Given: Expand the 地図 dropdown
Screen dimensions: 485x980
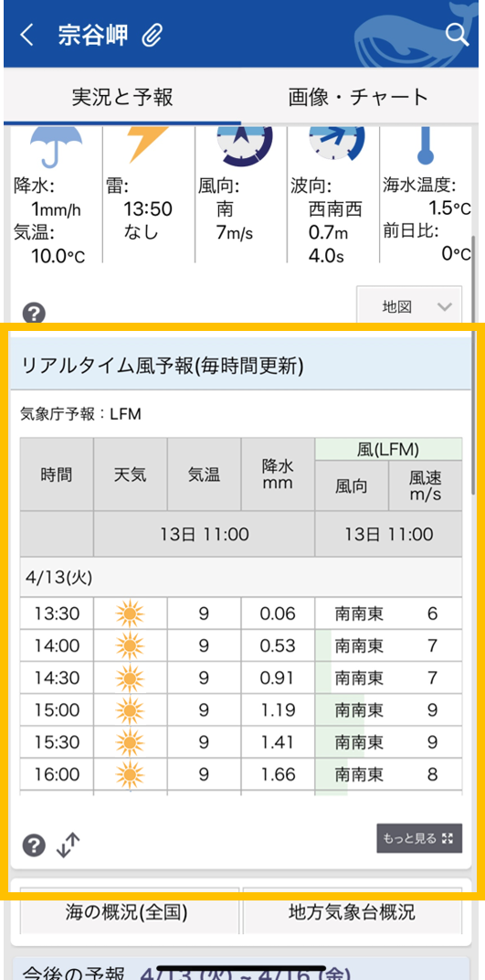Looking at the screenshot, I should tap(409, 306).
